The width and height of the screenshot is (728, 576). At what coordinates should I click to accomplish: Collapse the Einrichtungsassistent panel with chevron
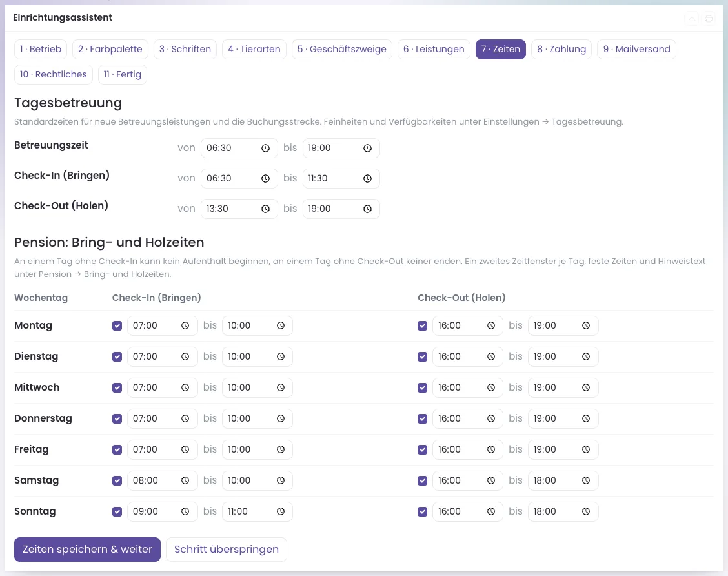click(692, 19)
